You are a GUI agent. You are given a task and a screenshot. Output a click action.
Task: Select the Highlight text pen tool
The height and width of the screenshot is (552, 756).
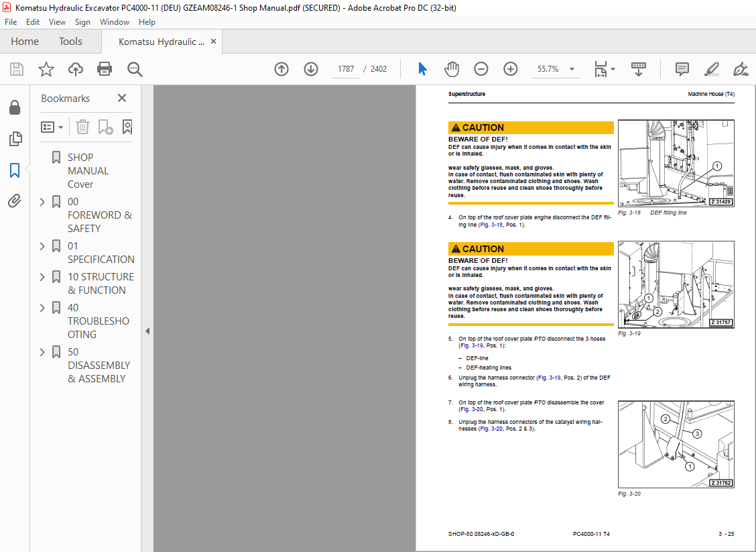pos(712,69)
